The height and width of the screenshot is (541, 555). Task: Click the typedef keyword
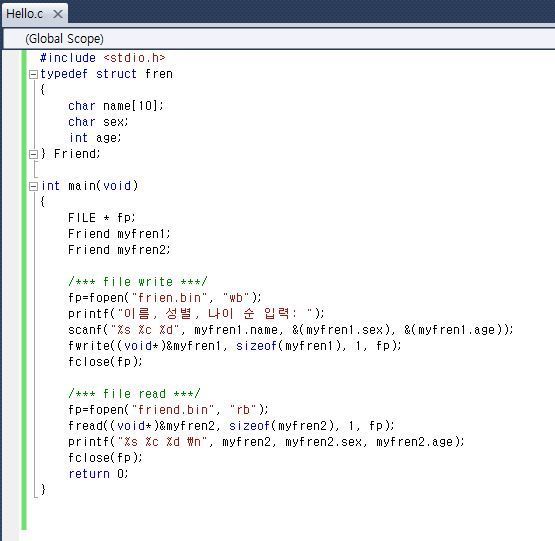(x=64, y=74)
